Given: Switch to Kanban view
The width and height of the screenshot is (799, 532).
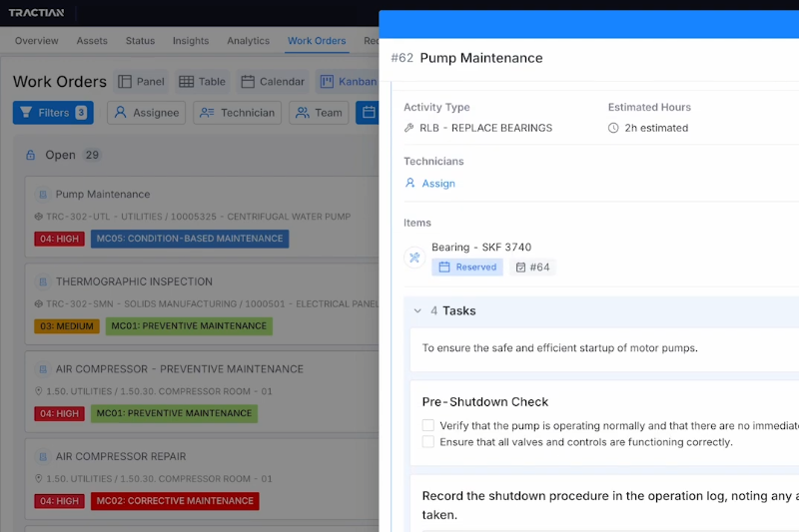Looking at the screenshot, I should point(347,82).
